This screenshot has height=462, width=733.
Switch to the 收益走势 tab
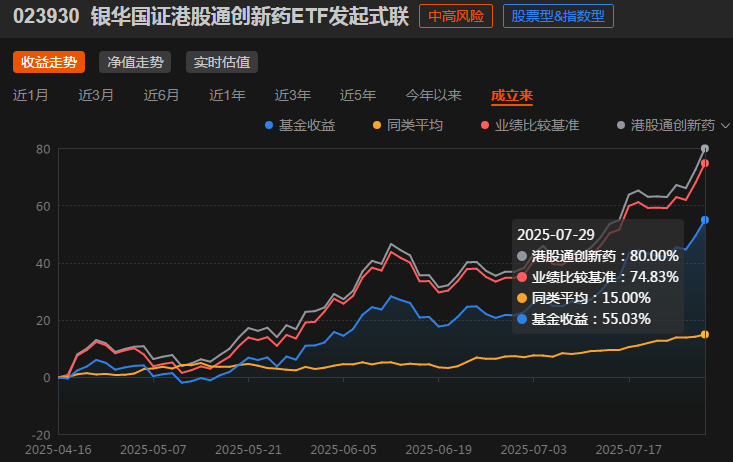(49, 62)
